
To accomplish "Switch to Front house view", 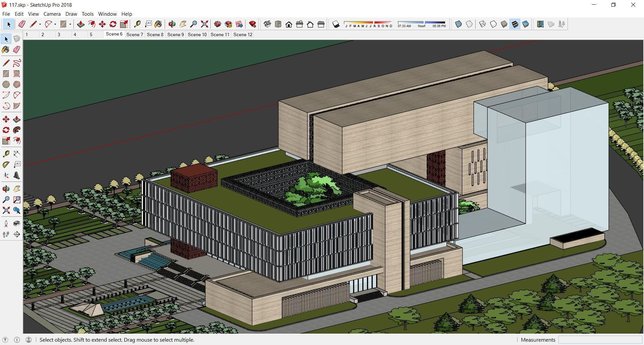I will tap(289, 24).
